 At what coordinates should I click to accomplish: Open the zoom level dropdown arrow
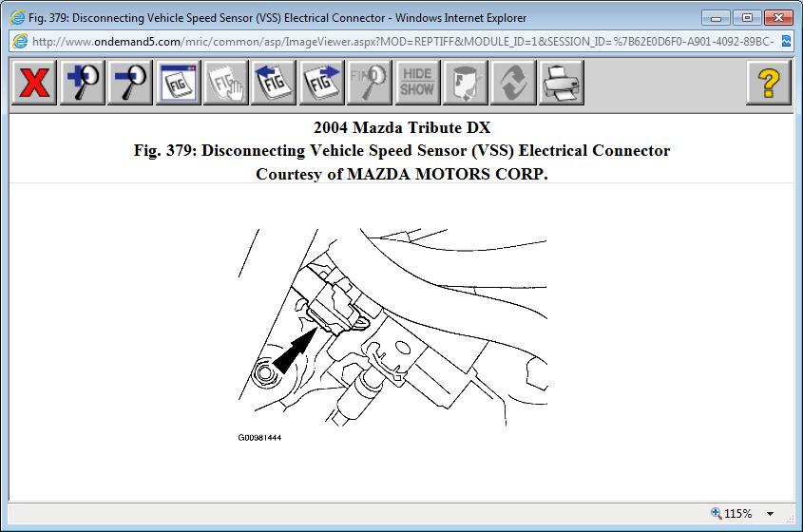tap(770, 514)
